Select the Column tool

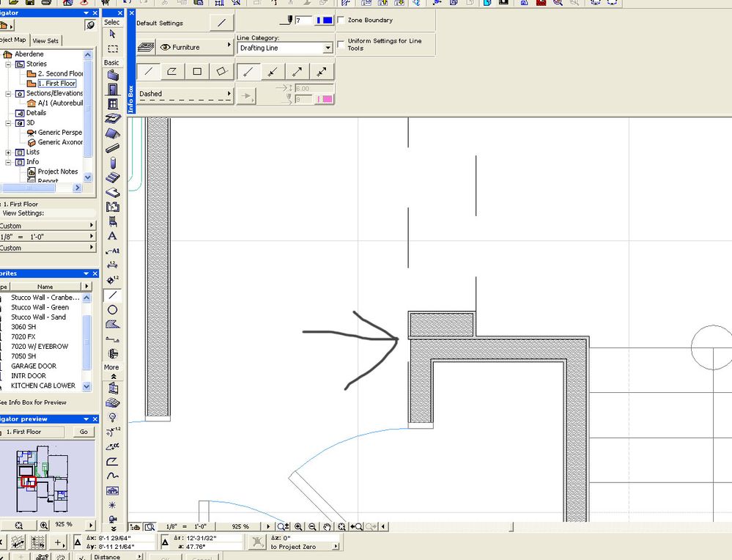pyautogui.click(x=113, y=163)
